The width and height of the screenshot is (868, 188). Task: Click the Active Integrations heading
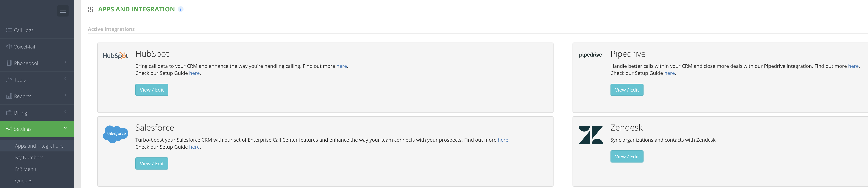coord(111,29)
